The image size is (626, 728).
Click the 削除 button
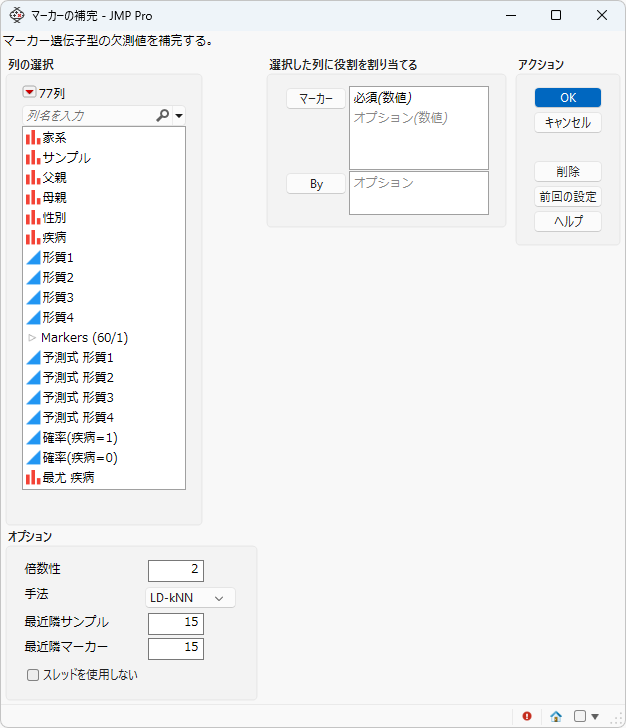(x=567, y=172)
